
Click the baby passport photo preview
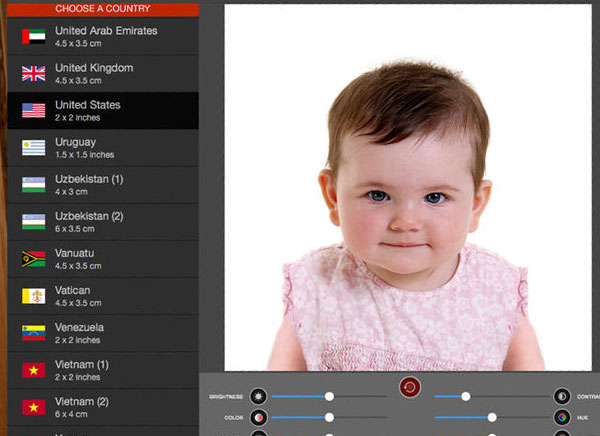[408, 188]
